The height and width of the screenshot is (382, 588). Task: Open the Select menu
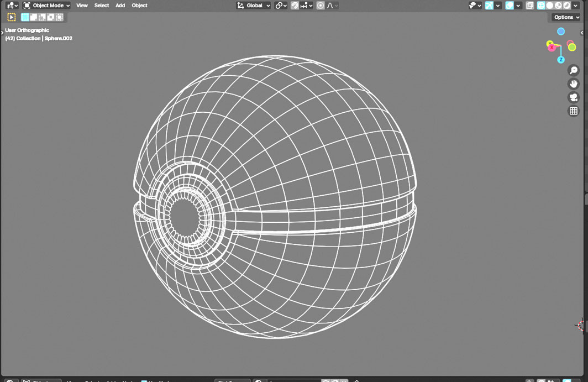[x=102, y=6]
